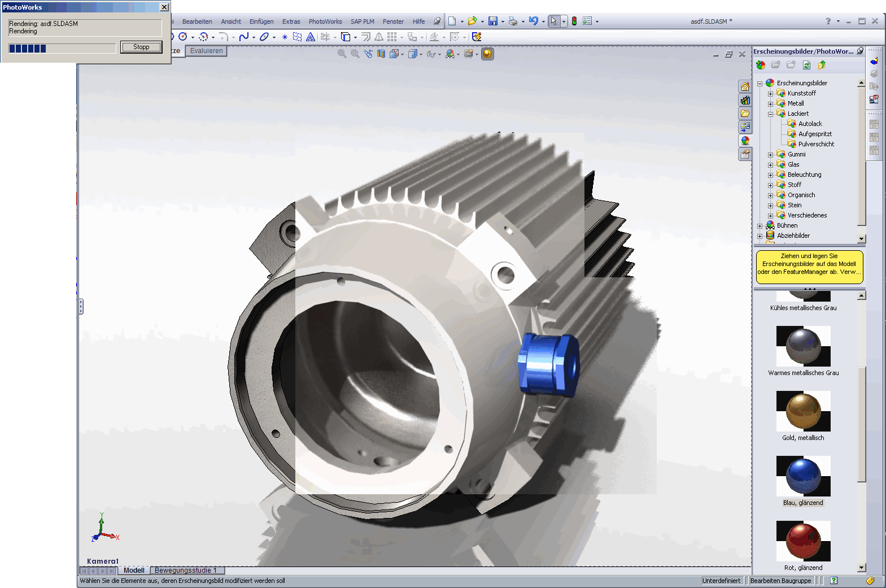Select the Trim Entities tool

(325, 37)
